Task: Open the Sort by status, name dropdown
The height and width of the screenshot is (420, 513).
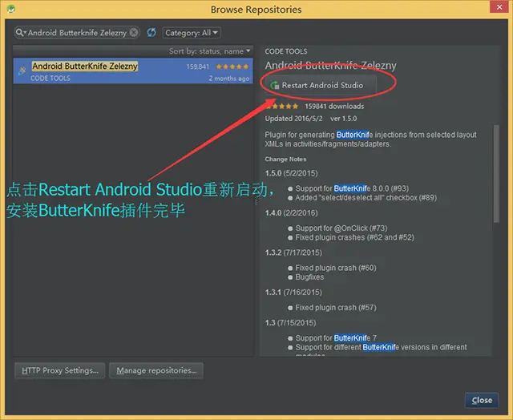Action: [x=209, y=51]
